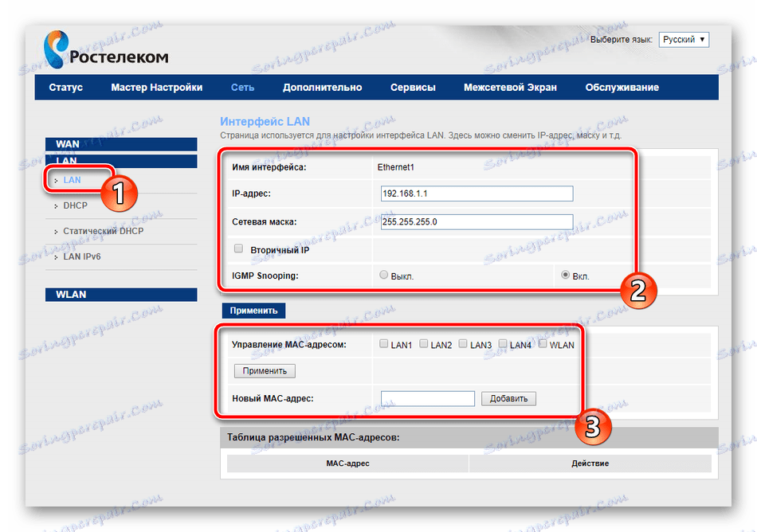The width and height of the screenshot is (757, 532).
Task: Click the Новый MAC-адрес input field
Action: click(428, 398)
